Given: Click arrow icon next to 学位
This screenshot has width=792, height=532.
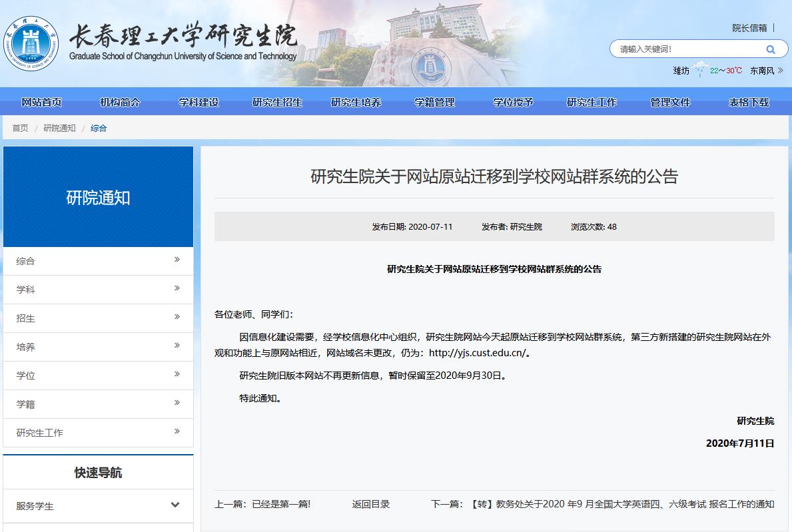Looking at the screenshot, I should (x=177, y=374).
